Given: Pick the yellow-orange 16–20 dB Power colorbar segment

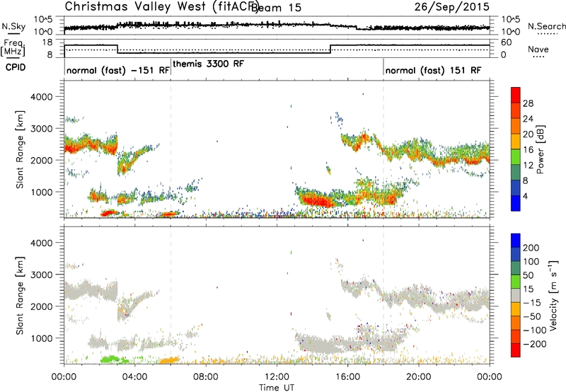Looking at the screenshot, I should (516, 141).
